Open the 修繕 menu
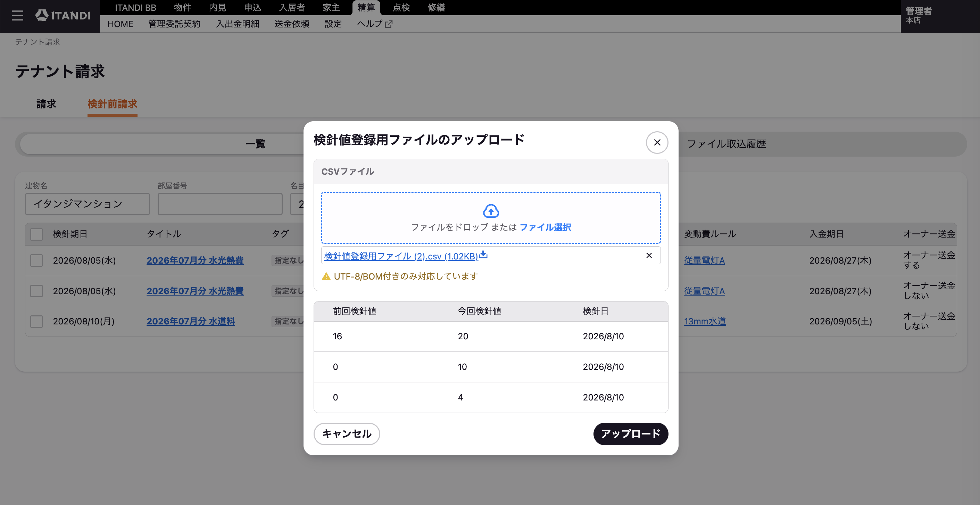Screen dimensions: 980x505 (x=437, y=8)
